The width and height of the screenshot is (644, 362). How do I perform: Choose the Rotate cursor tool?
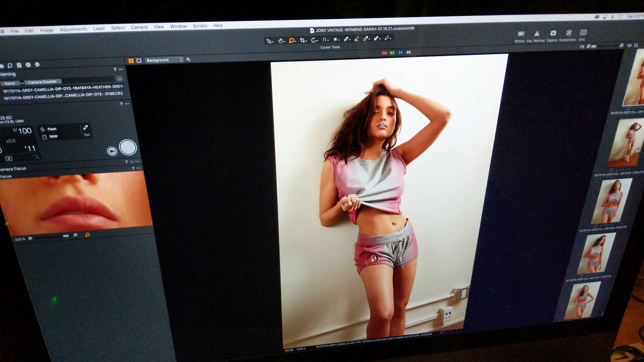[x=314, y=40]
